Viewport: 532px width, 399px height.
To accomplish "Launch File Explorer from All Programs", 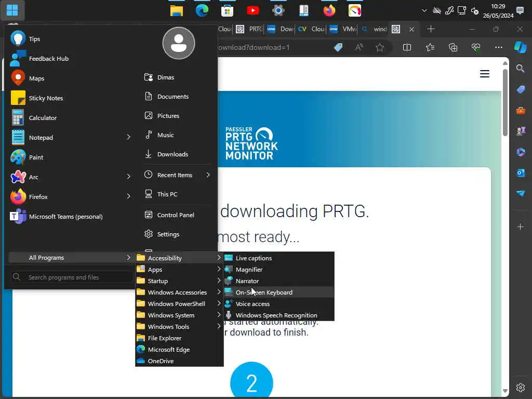I will coord(179,338).
